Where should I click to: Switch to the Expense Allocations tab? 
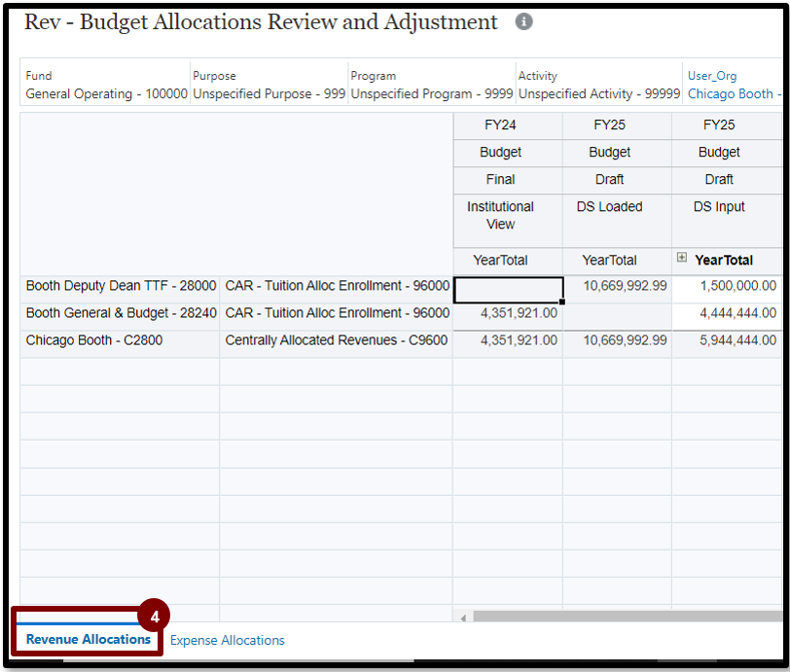226,640
